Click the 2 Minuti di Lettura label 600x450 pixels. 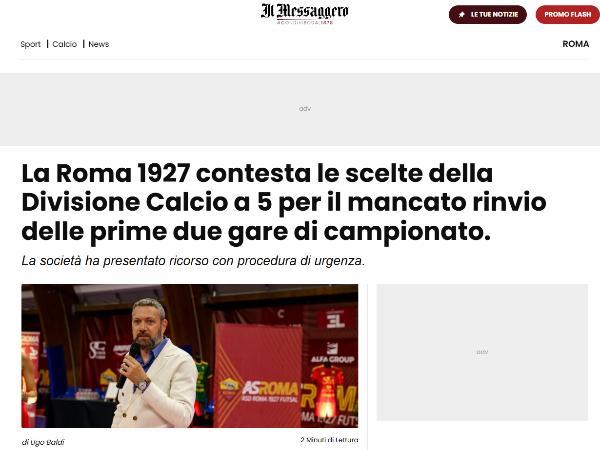click(x=329, y=440)
